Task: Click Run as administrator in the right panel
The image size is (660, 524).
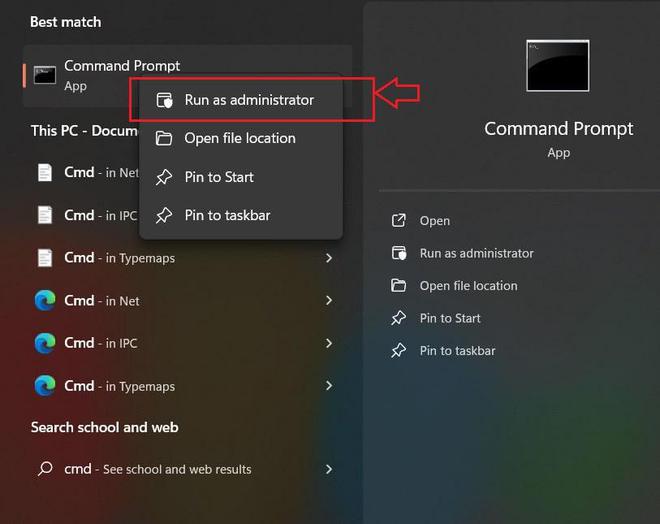Action: click(x=476, y=253)
